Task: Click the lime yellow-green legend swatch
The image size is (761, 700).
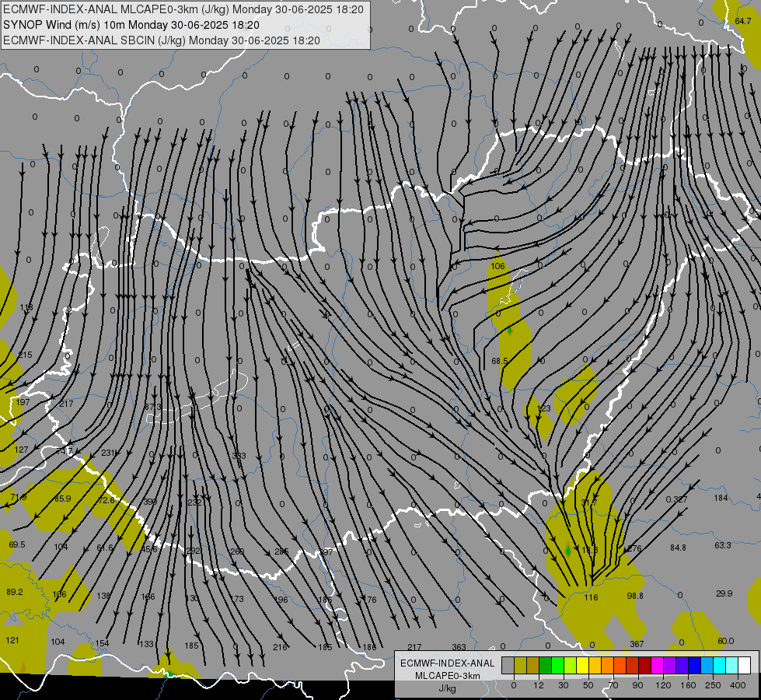Action: 571,666
